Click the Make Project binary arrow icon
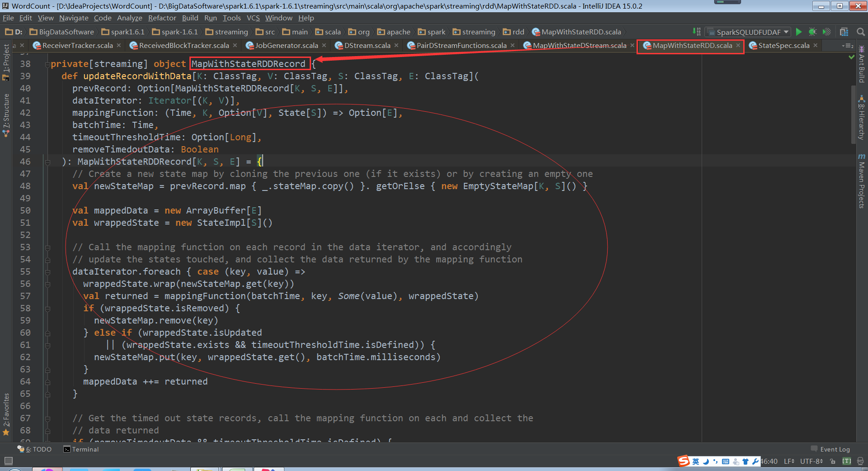868x471 pixels. point(697,32)
